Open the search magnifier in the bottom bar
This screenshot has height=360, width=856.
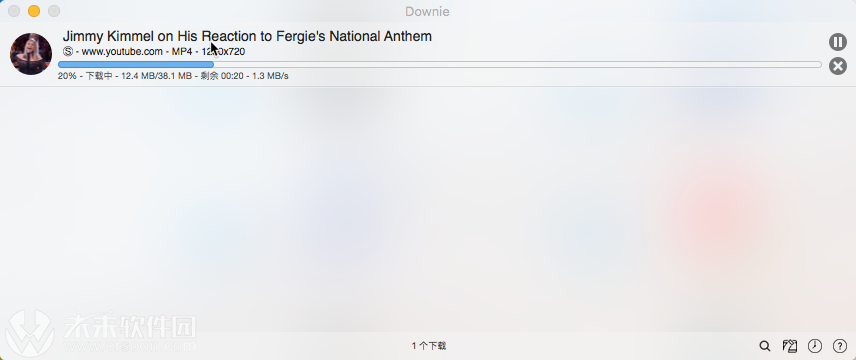[x=765, y=346]
